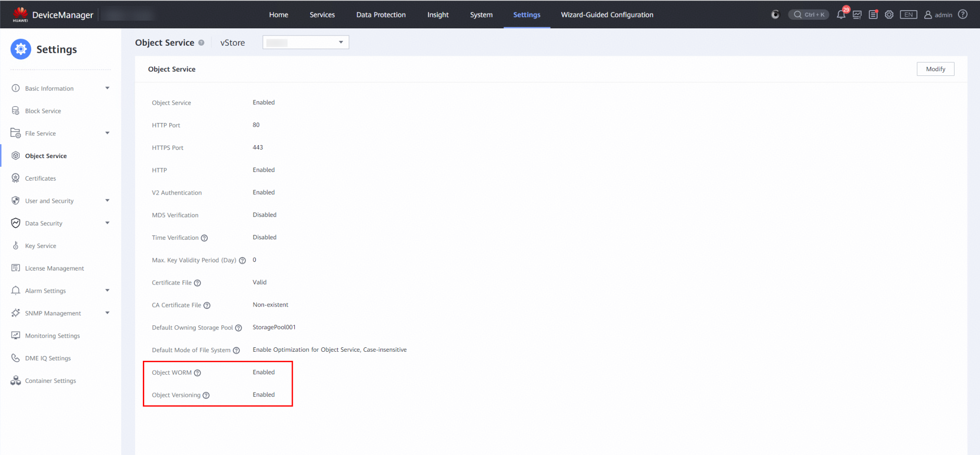Expand the SNMP Management section
Image resolution: width=980 pixels, height=455 pixels.
[107, 313]
